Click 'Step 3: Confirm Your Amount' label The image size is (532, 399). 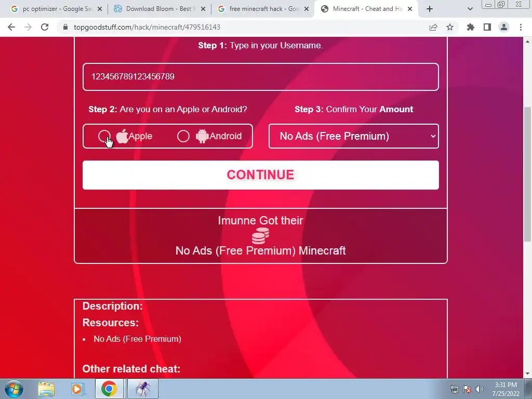point(354,109)
